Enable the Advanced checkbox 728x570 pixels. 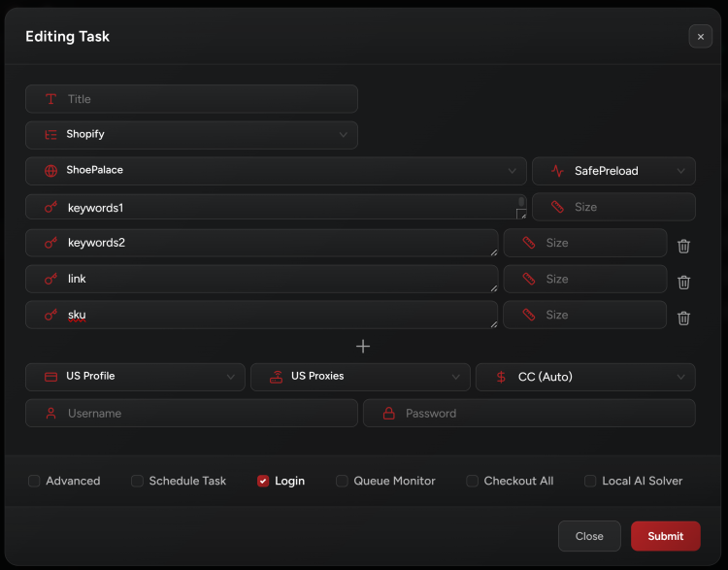pyautogui.click(x=34, y=481)
